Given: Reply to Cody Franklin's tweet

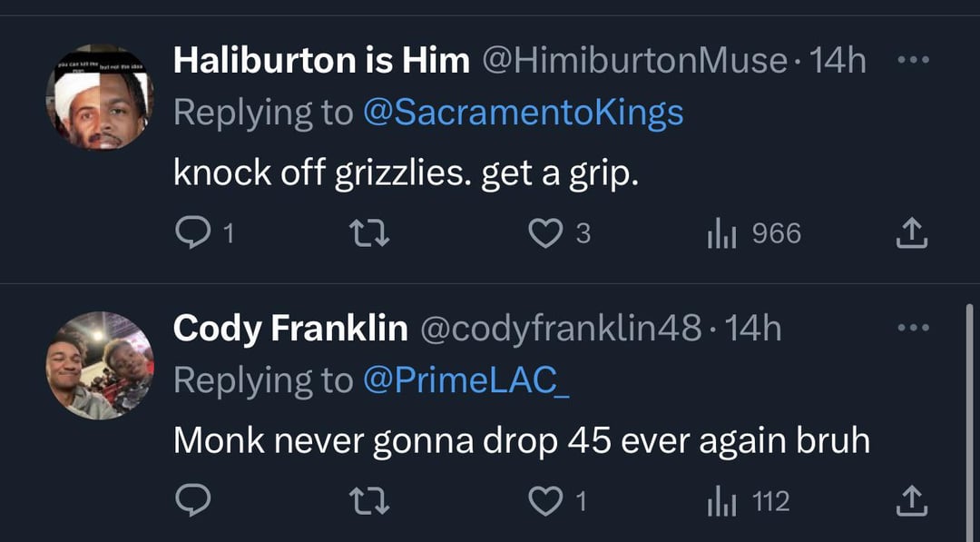Looking at the screenshot, I should pyautogui.click(x=191, y=501).
